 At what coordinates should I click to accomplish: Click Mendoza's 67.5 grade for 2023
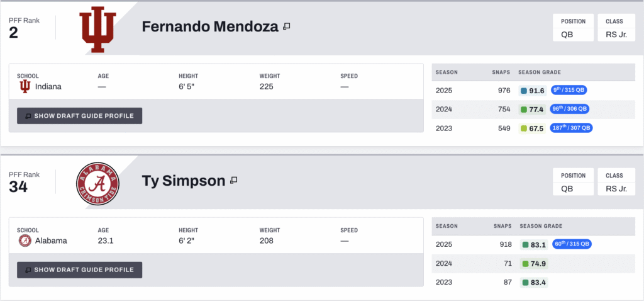536,128
